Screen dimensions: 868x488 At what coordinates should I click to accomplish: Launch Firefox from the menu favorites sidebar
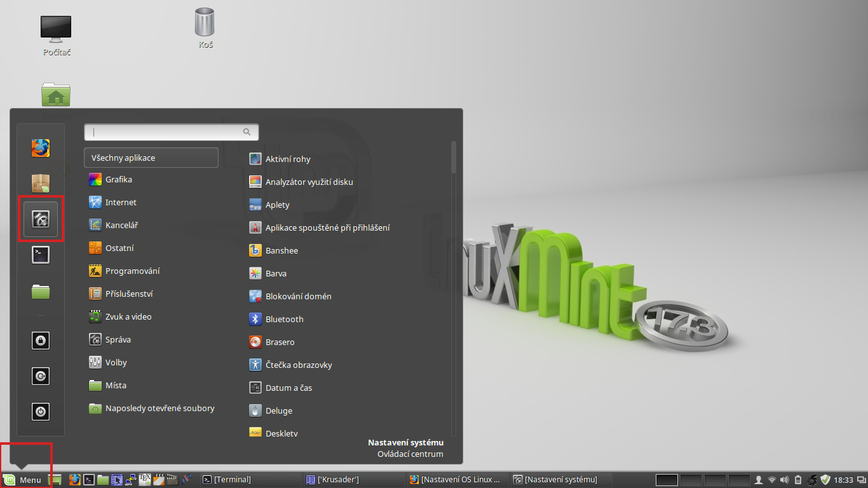click(x=41, y=148)
